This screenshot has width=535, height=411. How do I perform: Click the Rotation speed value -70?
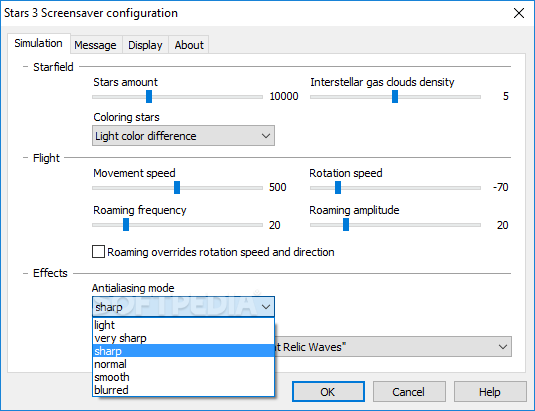click(501, 187)
